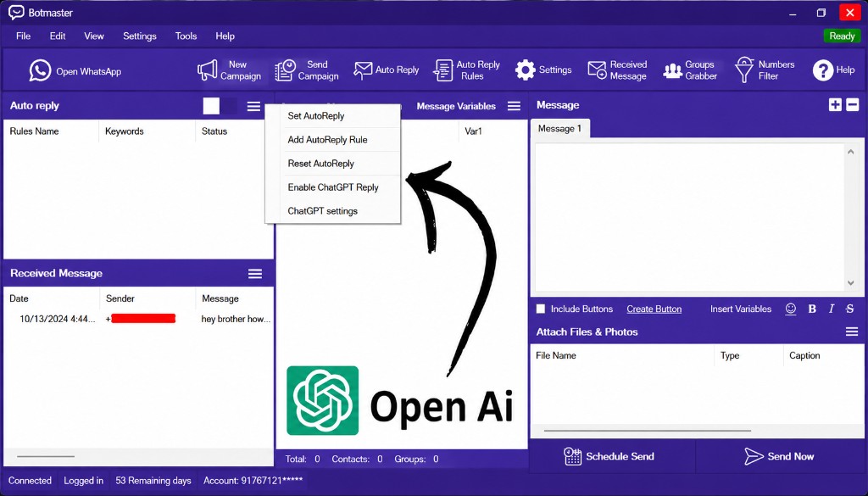The width and height of the screenshot is (868, 496).
Task: Launch the Groups Grabber
Action: (690, 70)
